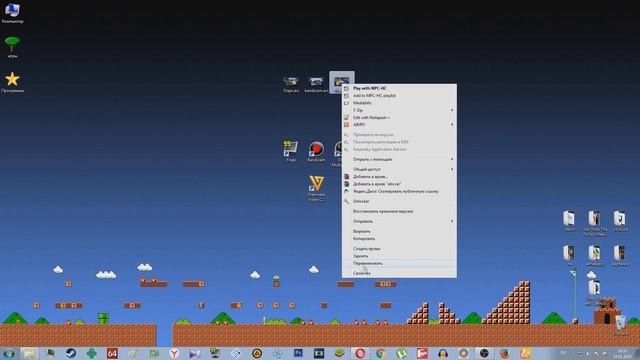Choose Копировать in the context menu
The image size is (640, 360).
(399, 239)
